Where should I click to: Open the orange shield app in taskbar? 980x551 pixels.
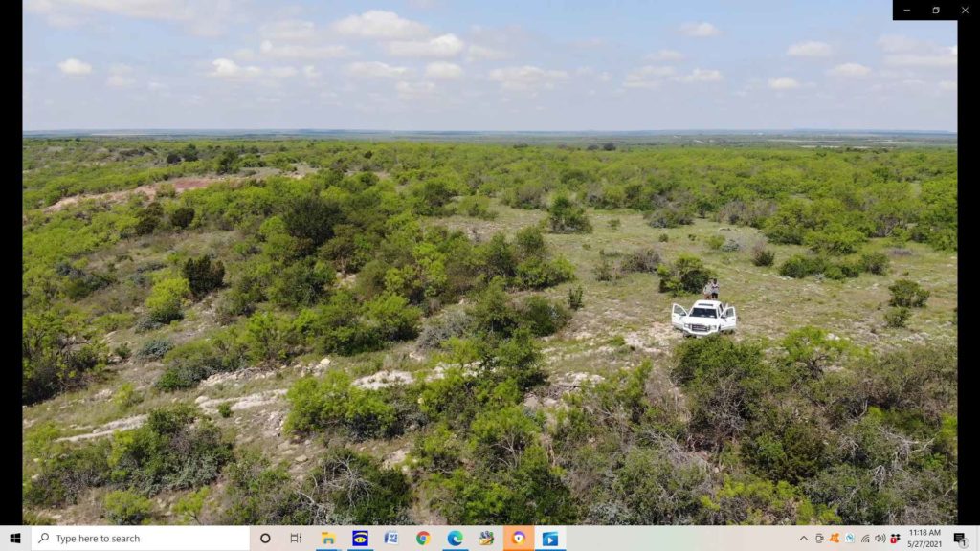point(519,538)
